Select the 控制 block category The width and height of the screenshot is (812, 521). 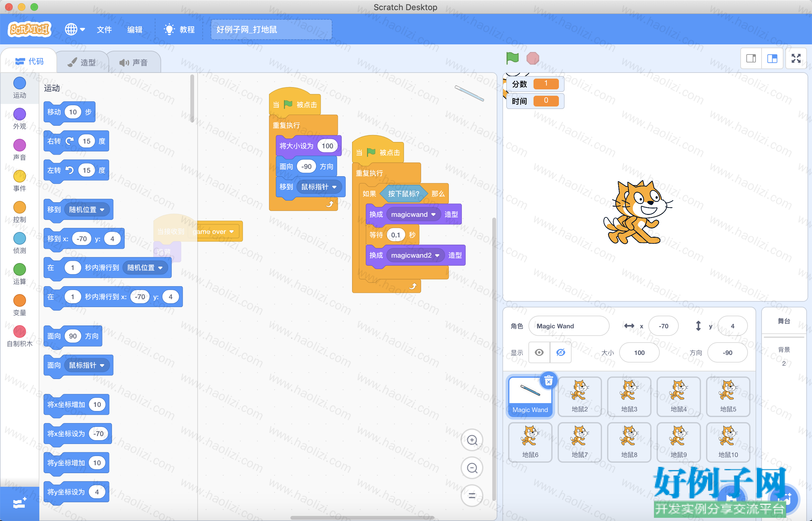click(x=20, y=212)
